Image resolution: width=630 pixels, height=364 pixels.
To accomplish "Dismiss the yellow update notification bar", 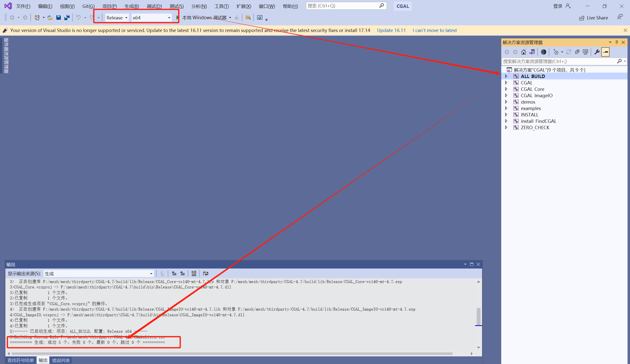I will tap(625, 30).
